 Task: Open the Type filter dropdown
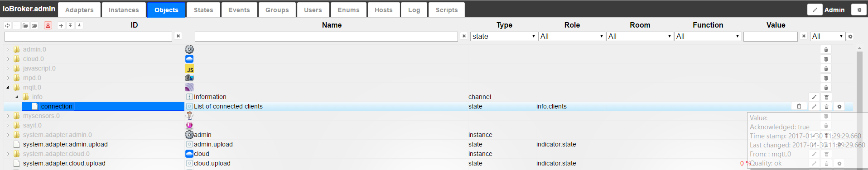[504, 36]
